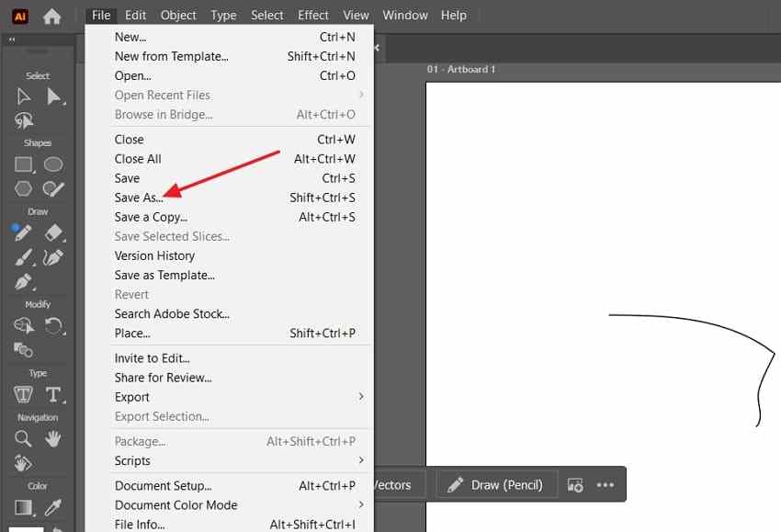Viewport: 781px width, 532px height.
Task: Choose the Gradient tool under Color
Action: pyautogui.click(x=23, y=507)
